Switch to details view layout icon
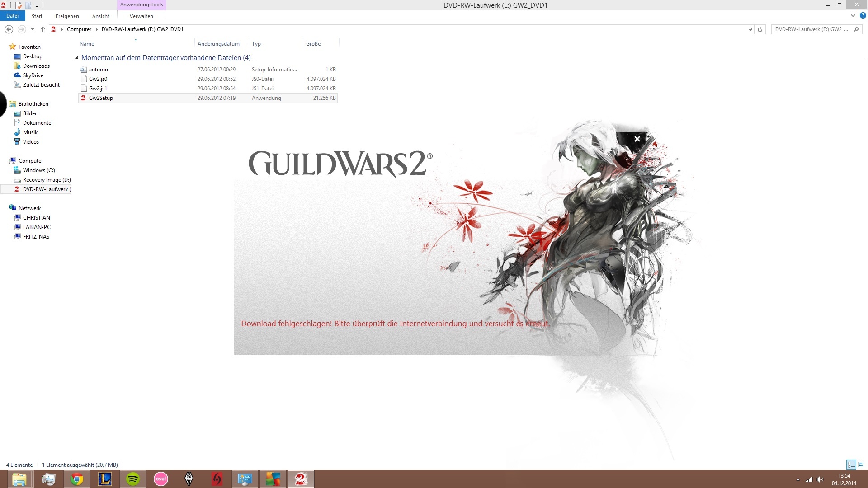The height and width of the screenshot is (488, 868). [x=851, y=465]
